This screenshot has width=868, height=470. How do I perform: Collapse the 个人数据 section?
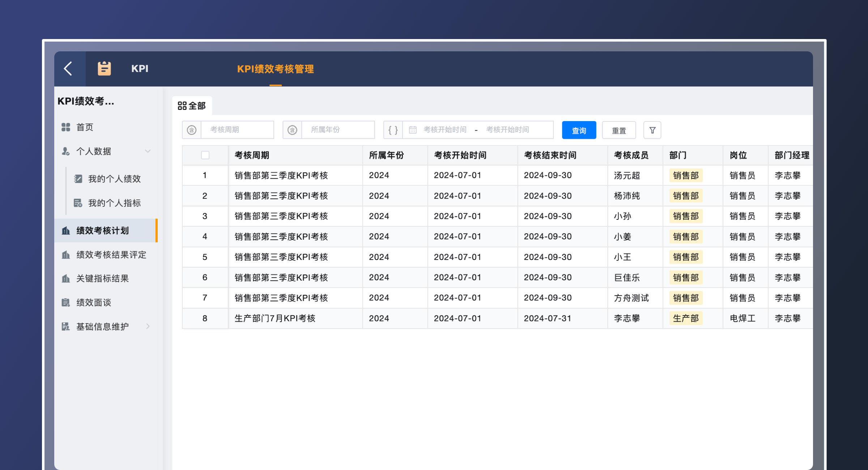point(148,151)
